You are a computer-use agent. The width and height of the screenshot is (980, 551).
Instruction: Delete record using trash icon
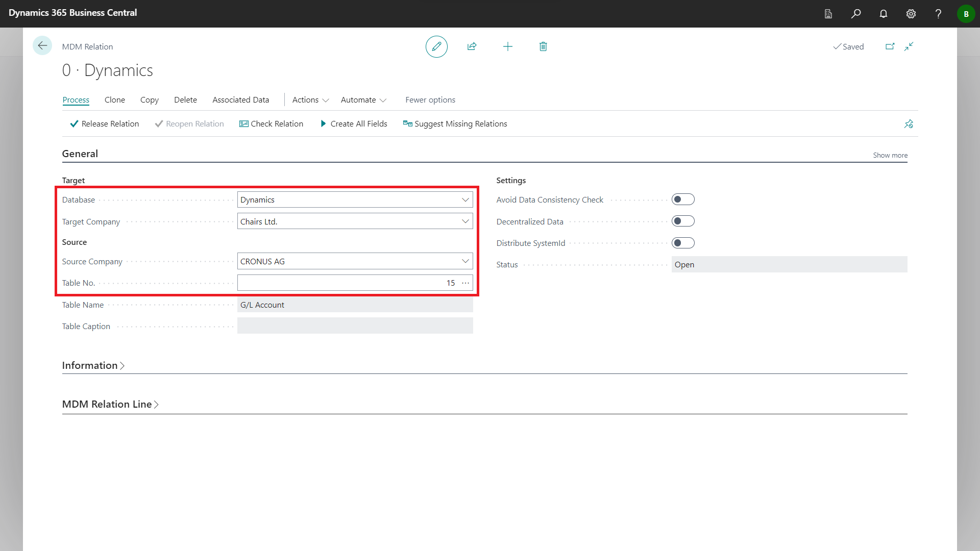[543, 46]
